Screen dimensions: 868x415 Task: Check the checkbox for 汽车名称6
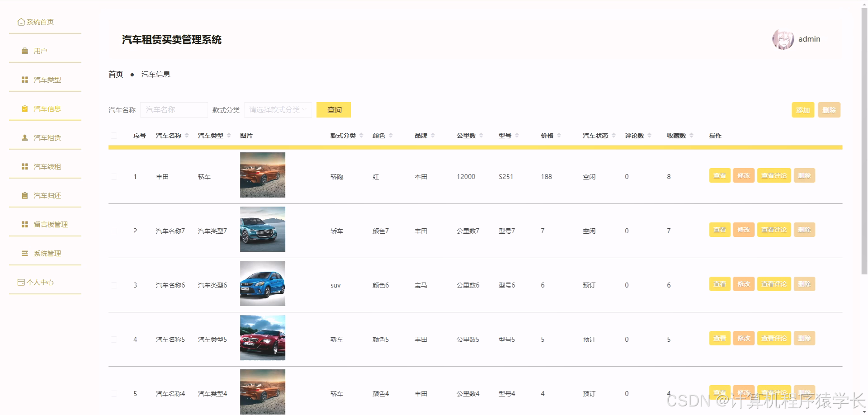(x=114, y=285)
